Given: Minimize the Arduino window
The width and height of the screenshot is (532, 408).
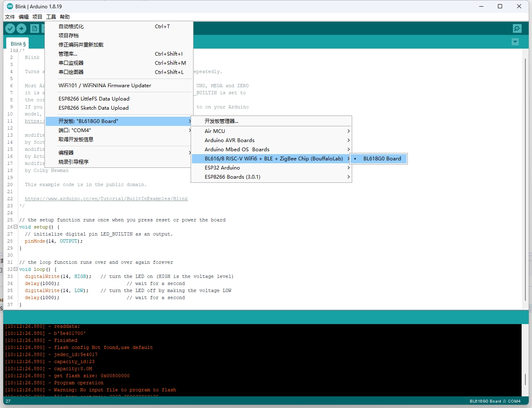Looking at the screenshot, I should tap(481, 6).
